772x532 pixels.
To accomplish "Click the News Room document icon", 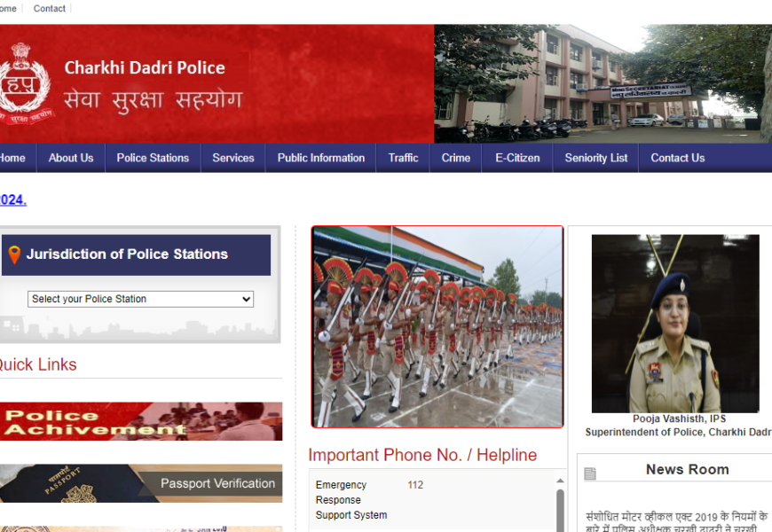I will coord(590,474).
